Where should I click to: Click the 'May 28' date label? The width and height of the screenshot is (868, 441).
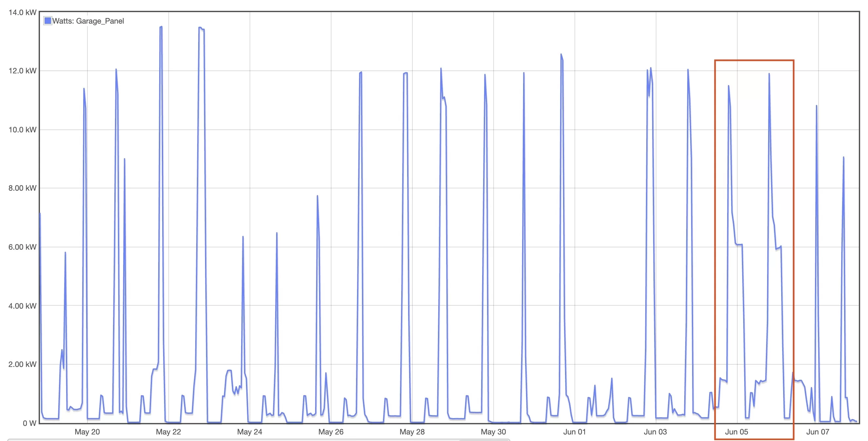tap(412, 432)
